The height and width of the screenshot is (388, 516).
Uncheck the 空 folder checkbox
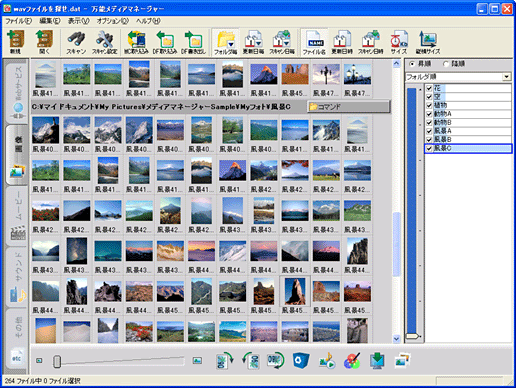pos(429,97)
